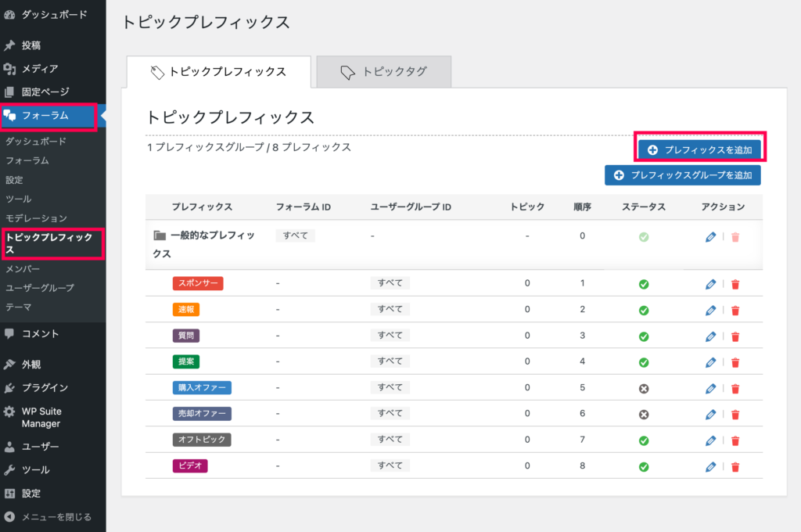801x532 pixels.
Task: Open モデレーション submenu link
Action: tap(36, 218)
